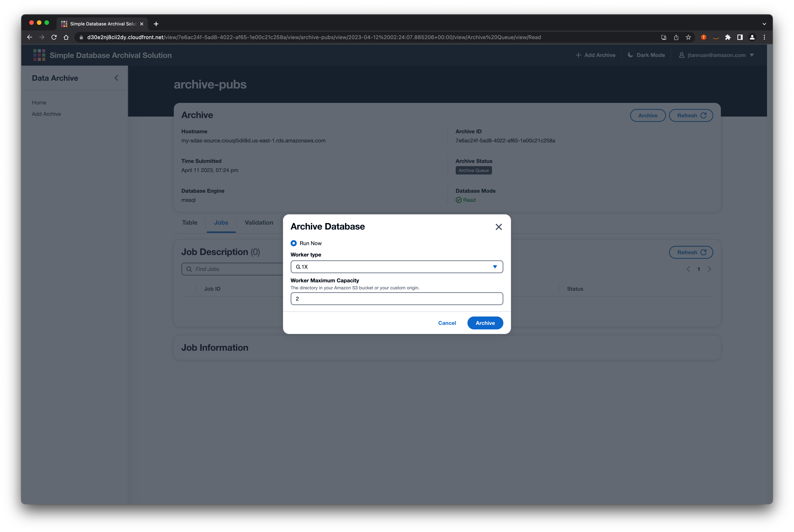Click the bookmark star in the address bar

[689, 37]
